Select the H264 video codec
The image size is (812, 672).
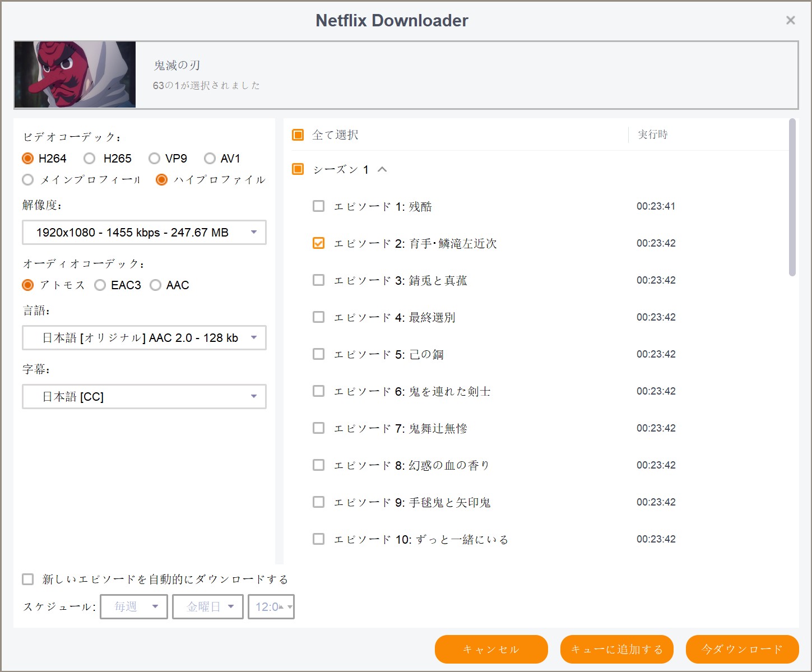click(x=28, y=159)
